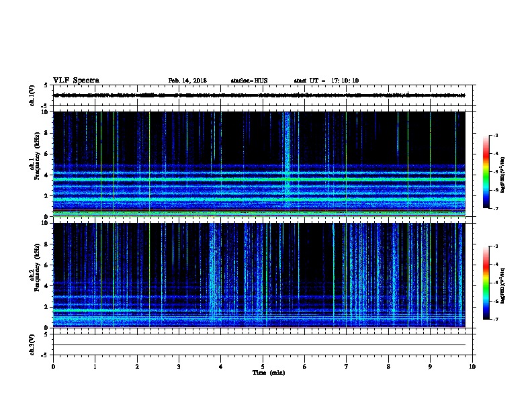Click the ch.2 frequency tick label "4"

(48, 286)
